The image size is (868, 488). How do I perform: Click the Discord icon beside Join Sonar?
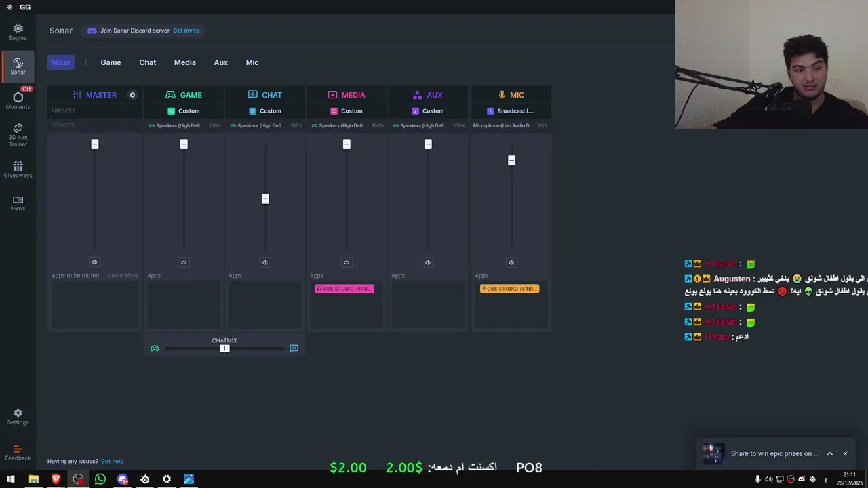coord(92,30)
